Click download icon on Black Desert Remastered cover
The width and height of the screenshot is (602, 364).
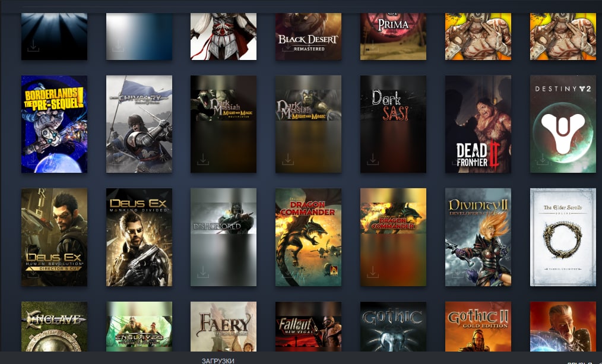click(287, 46)
